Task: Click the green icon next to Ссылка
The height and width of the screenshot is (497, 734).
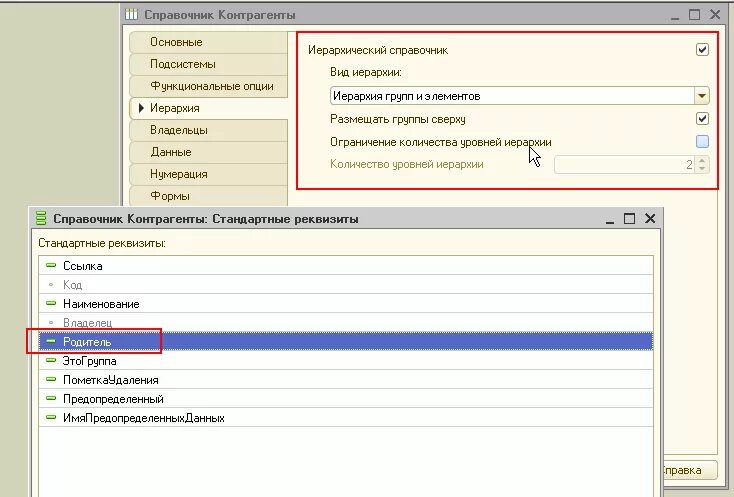Action: pos(51,265)
